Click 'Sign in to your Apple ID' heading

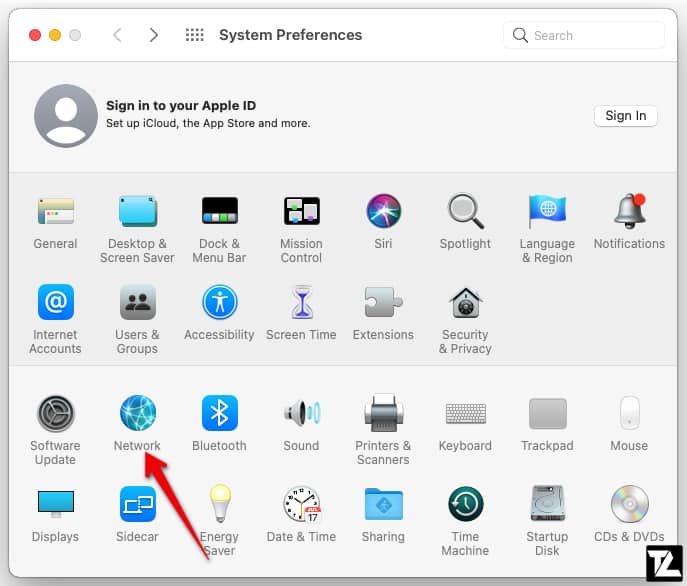point(181,106)
